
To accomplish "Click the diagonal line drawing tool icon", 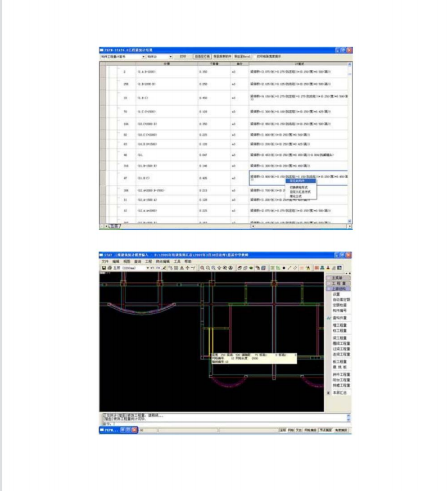I will coord(289,268).
